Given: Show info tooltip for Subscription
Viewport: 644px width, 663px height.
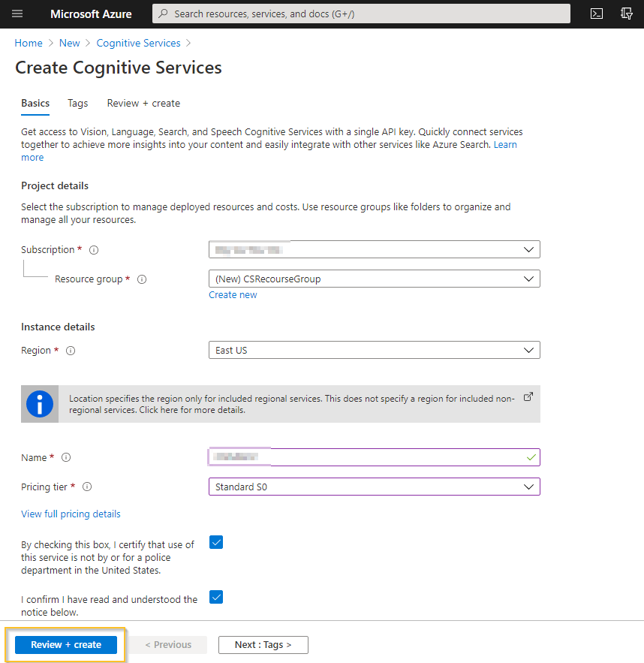Looking at the screenshot, I should pyautogui.click(x=94, y=250).
